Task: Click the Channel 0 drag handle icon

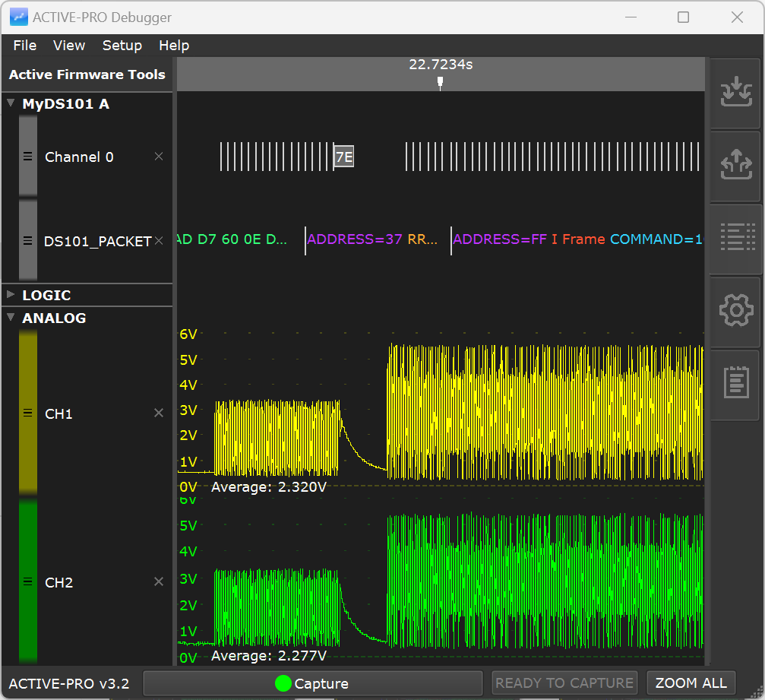Action: 28,157
